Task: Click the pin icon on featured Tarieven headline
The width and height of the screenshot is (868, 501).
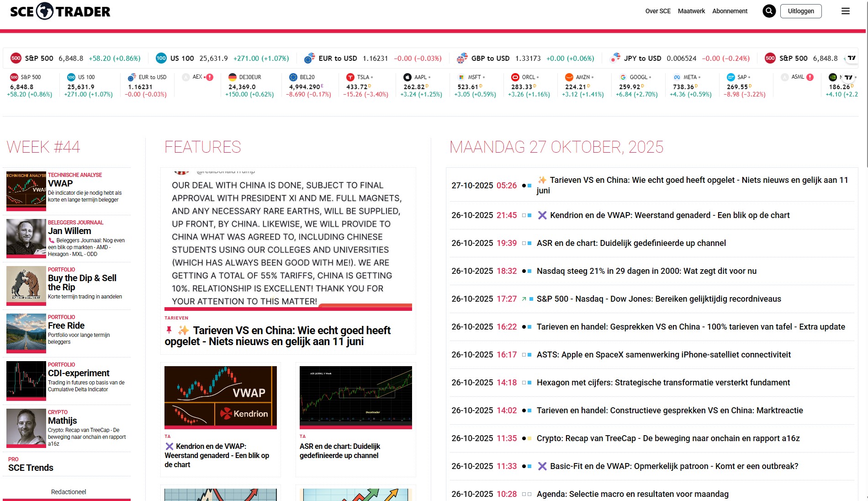Action: 169,330
